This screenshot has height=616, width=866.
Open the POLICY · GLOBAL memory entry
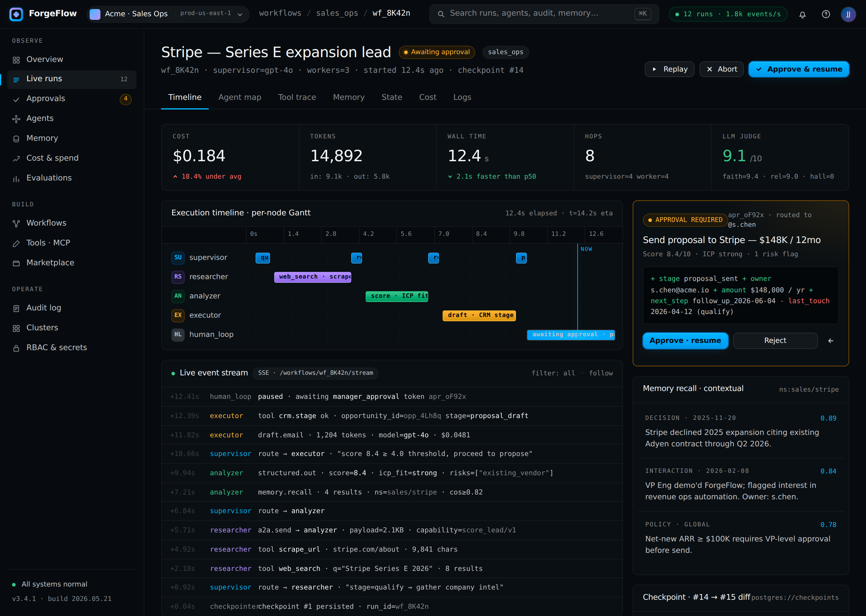(x=741, y=537)
